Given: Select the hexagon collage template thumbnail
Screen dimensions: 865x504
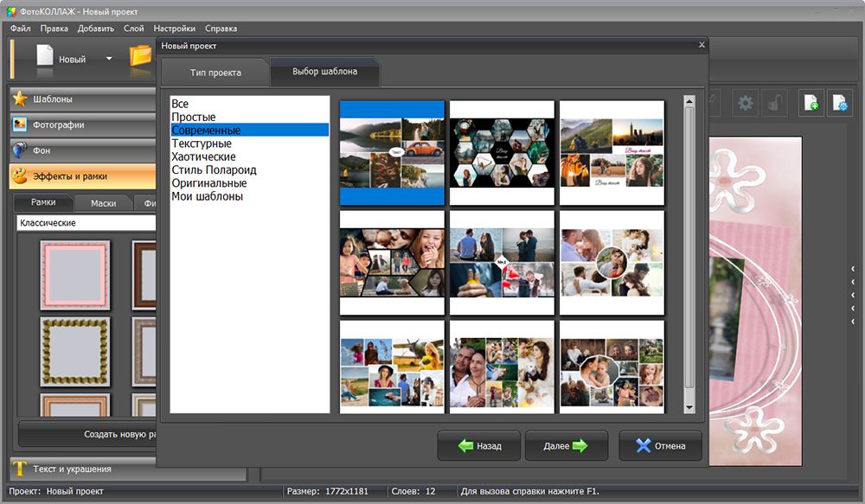Looking at the screenshot, I should (x=502, y=152).
